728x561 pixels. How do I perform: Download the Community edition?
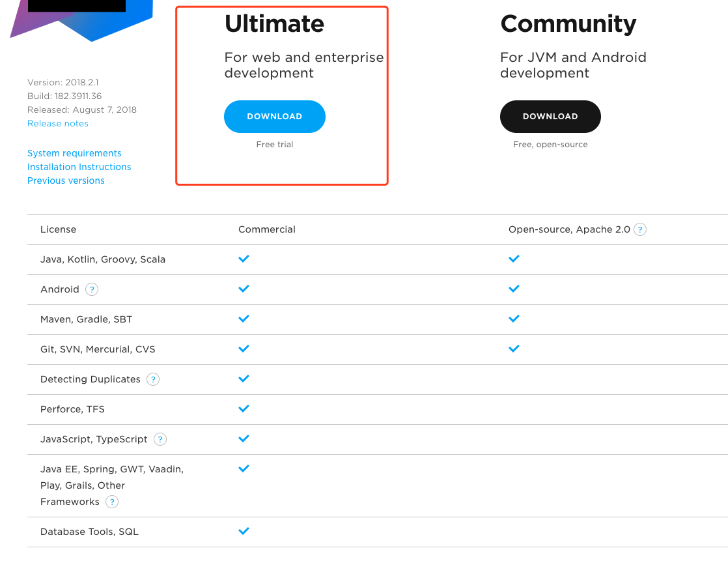click(x=550, y=117)
